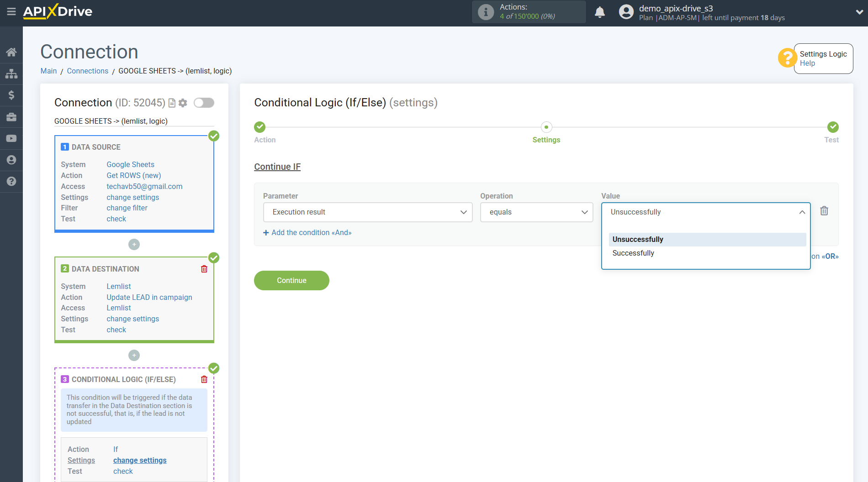Click Data Destination change settings
The width and height of the screenshot is (868, 482).
pos(133,319)
